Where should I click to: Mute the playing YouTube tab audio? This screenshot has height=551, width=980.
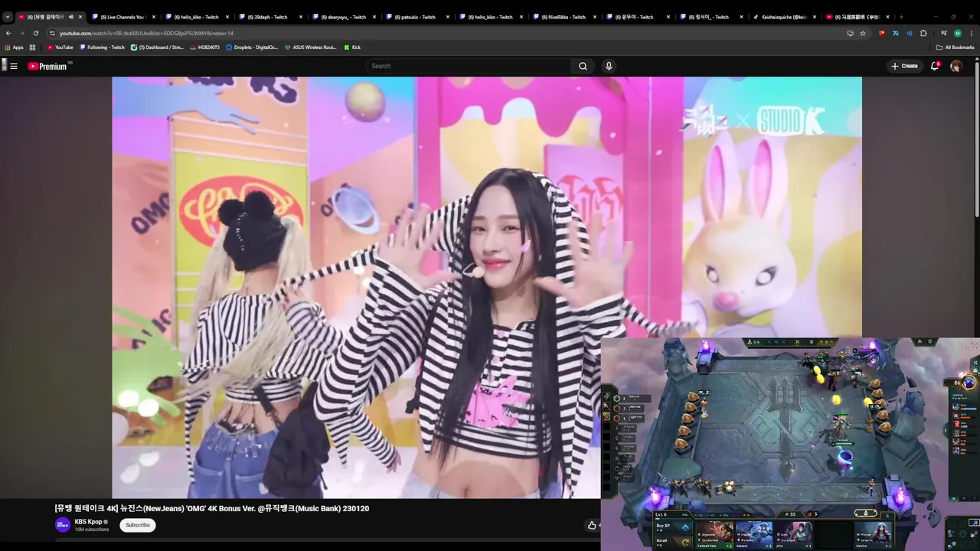click(x=71, y=17)
